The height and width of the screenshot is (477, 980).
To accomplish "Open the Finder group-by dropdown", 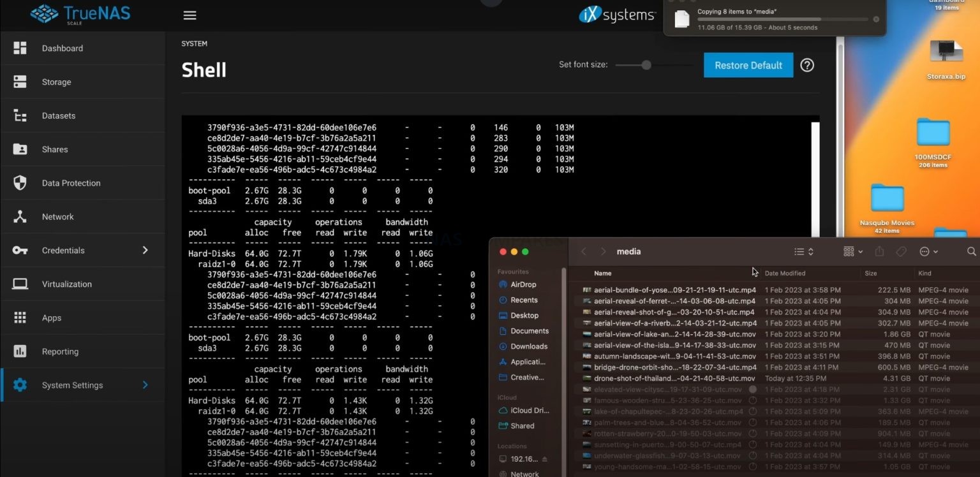I will pos(853,252).
